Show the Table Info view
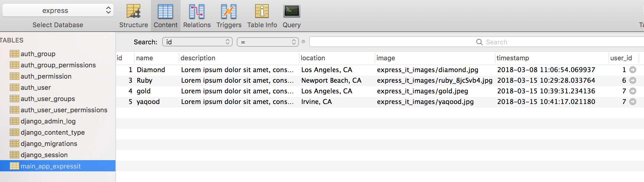 point(262,16)
